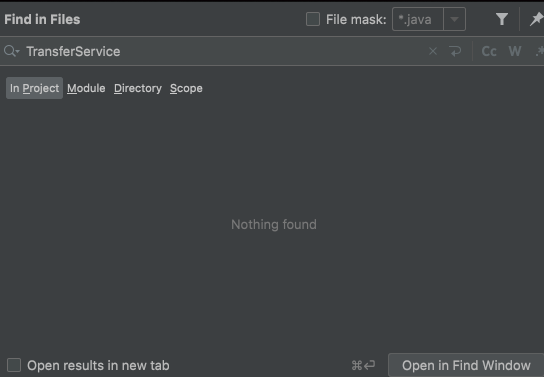Switch to Directory scope tab
Viewport: 544px width, 377px height.
[138, 88]
